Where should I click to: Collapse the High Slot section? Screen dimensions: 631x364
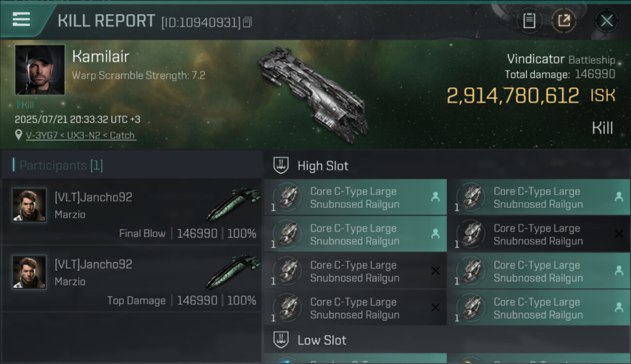(x=323, y=166)
